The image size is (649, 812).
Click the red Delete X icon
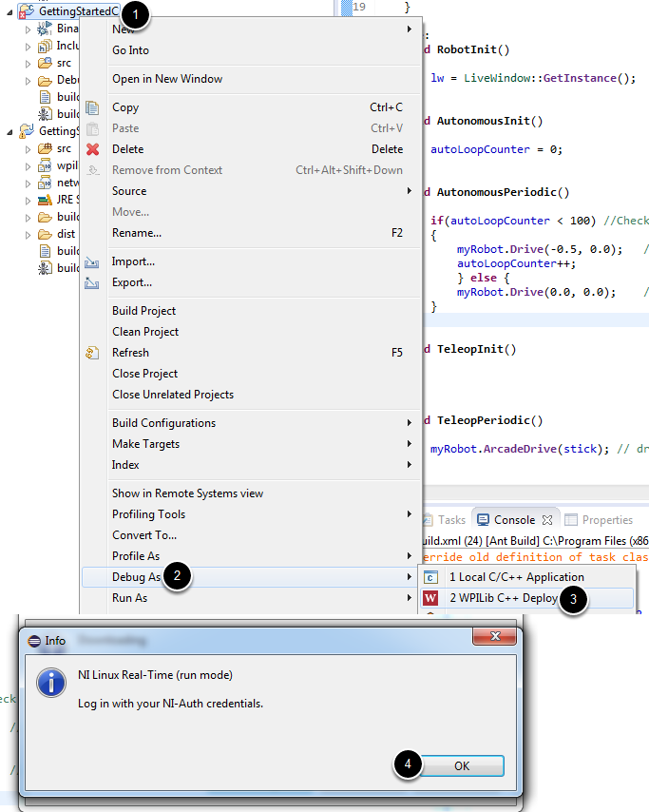coord(92,149)
